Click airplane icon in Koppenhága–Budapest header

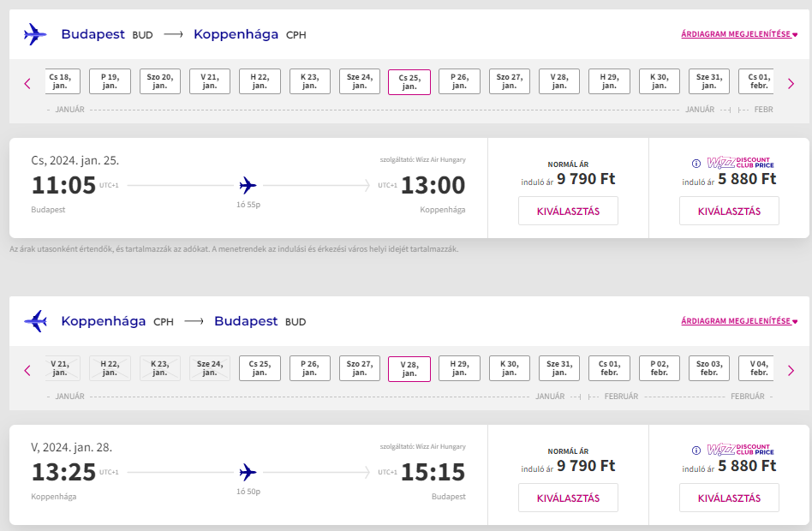click(36, 321)
